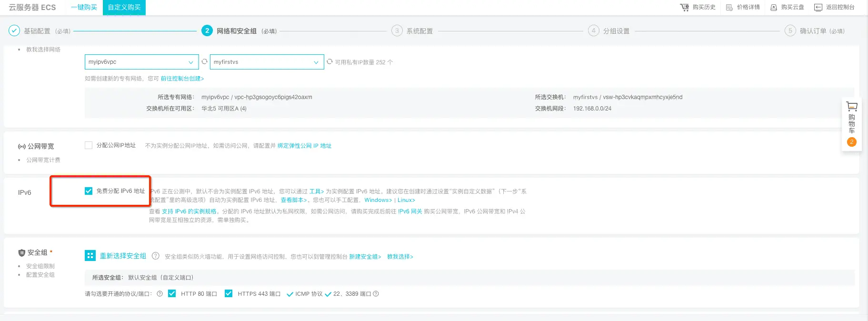This screenshot has height=321, width=868.
Task: Click the 安全组 shield icon
Action: (21, 252)
